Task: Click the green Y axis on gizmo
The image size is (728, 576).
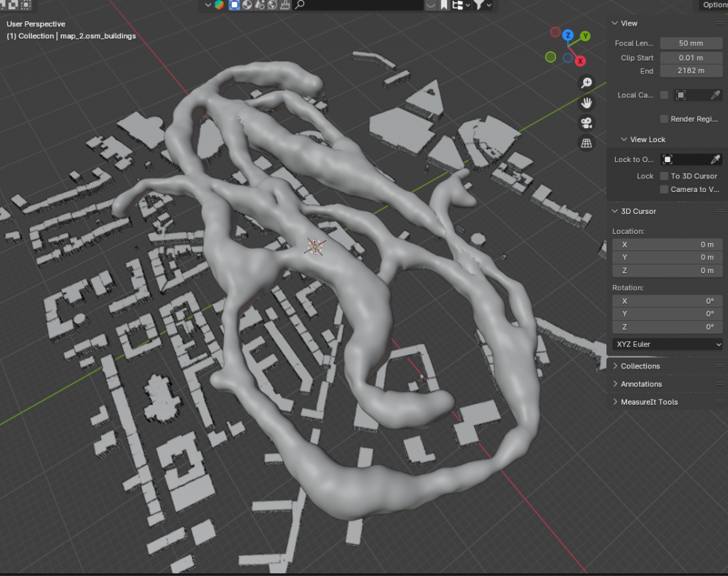Action: pos(585,36)
